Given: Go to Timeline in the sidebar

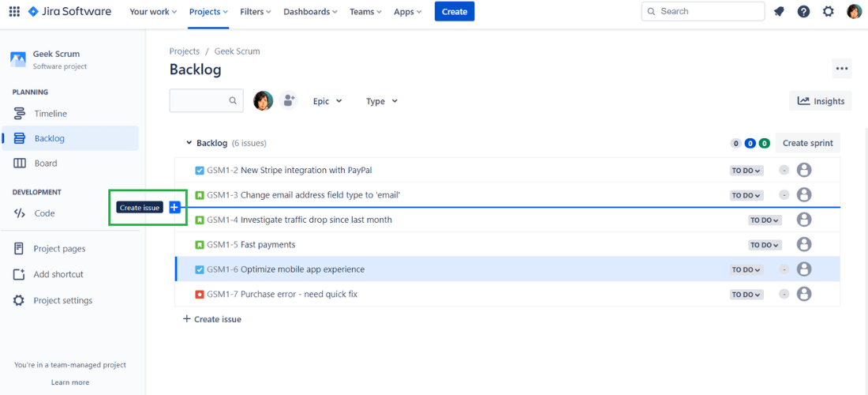Looking at the screenshot, I should [70, 114].
